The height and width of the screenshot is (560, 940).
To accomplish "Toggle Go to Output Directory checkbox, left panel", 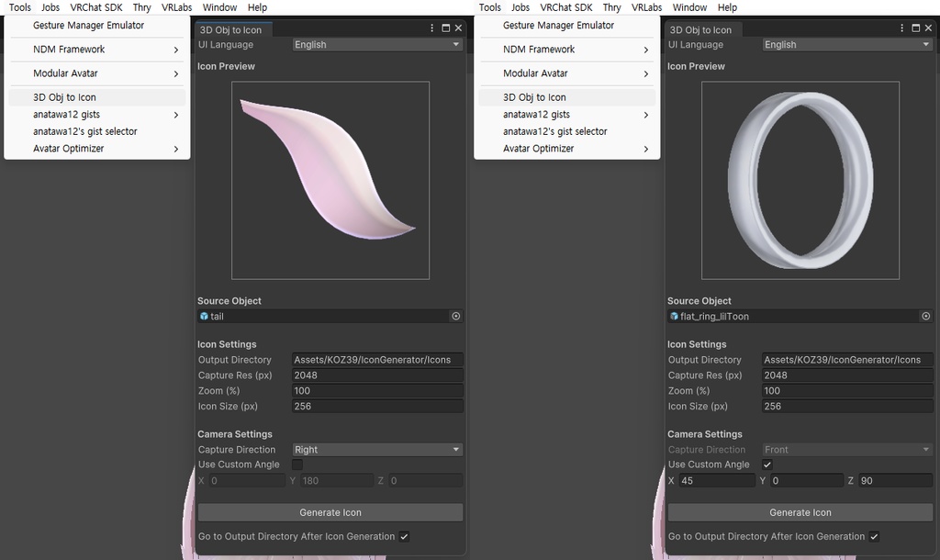I will (404, 537).
